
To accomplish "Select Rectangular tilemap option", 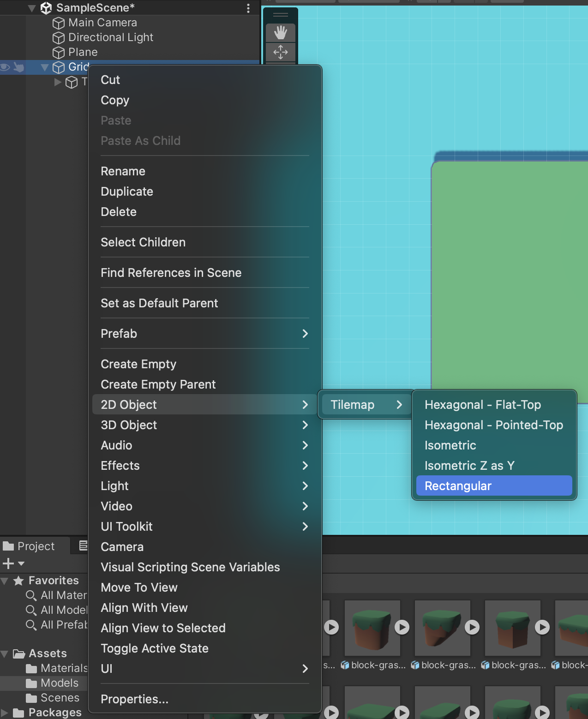I will (x=494, y=486).
